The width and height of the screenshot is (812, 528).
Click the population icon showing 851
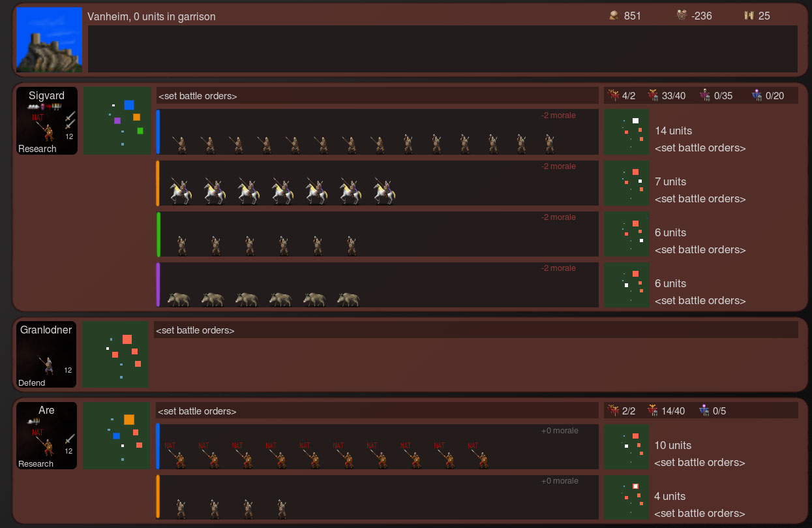[x=613, y=15]
